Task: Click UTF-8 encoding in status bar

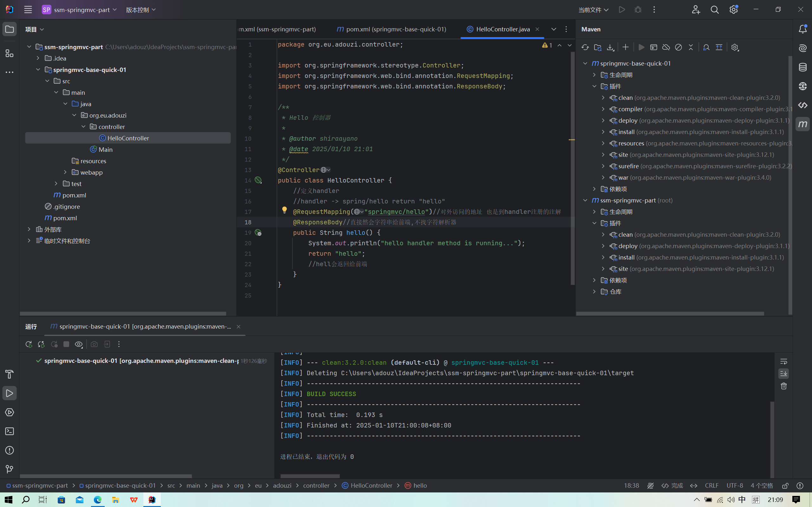Action: [735, 485]
